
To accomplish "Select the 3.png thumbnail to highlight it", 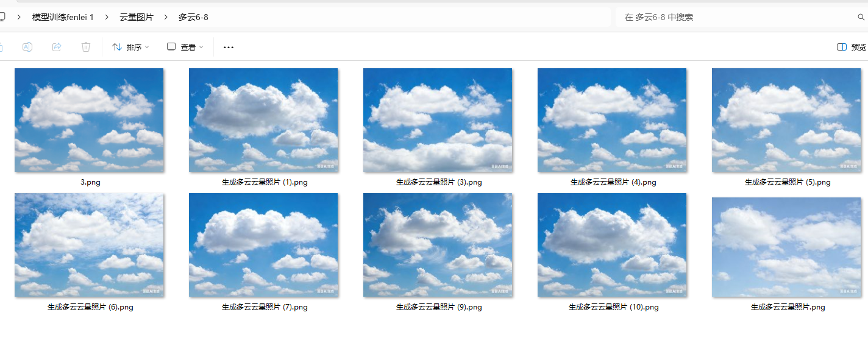I will 88,119.
